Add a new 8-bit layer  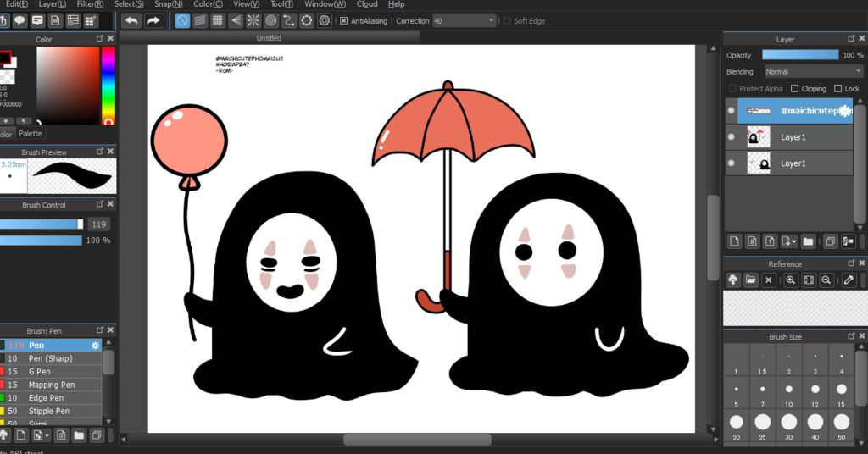(752, 241)
